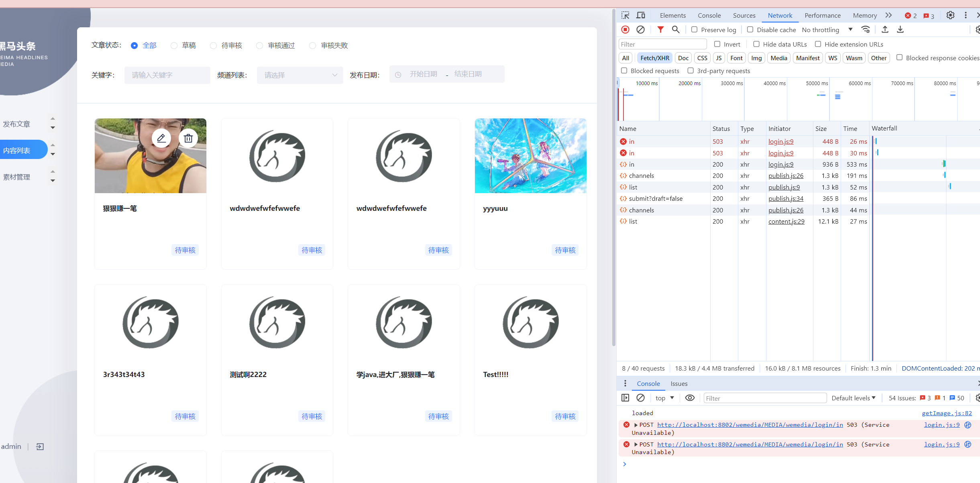This screenshot has width=980, height=483.
Task: Open DevTools settings gear
Action: pos(950,15)
